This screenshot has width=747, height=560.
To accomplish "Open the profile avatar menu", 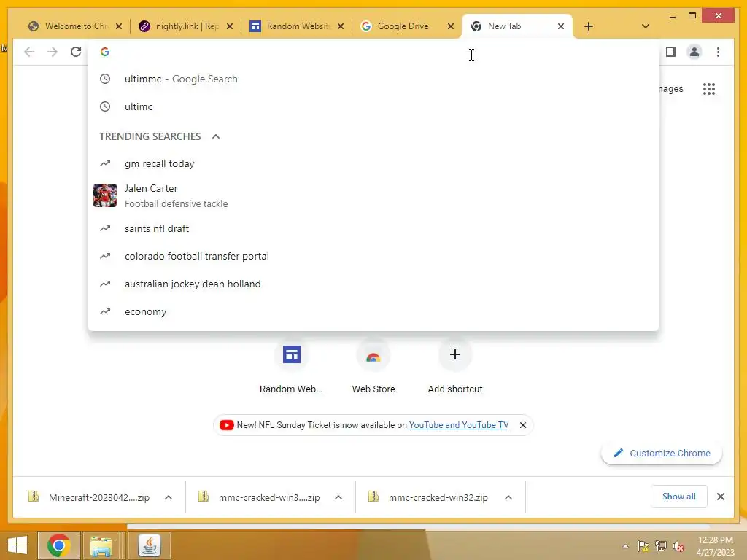I will click(694, 52).
